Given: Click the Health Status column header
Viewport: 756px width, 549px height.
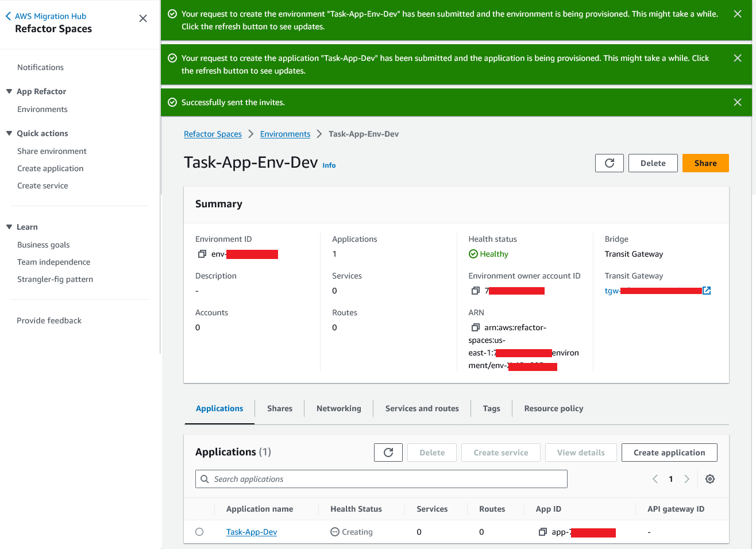Looking at the screenshot, I should [356, 509].
